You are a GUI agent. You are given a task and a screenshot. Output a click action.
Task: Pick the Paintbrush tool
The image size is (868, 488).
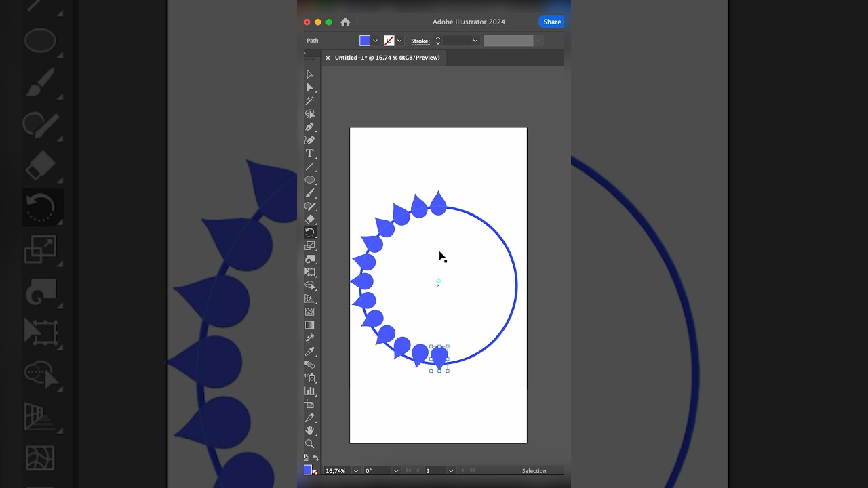(x=310, y=193)
